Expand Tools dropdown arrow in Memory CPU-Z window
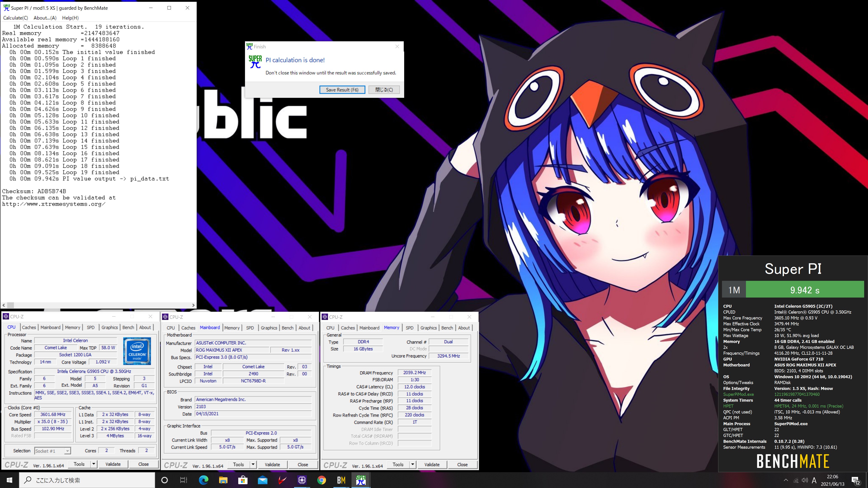The width and height of the screenshot is (868, 488). click(x=413, y=465)
